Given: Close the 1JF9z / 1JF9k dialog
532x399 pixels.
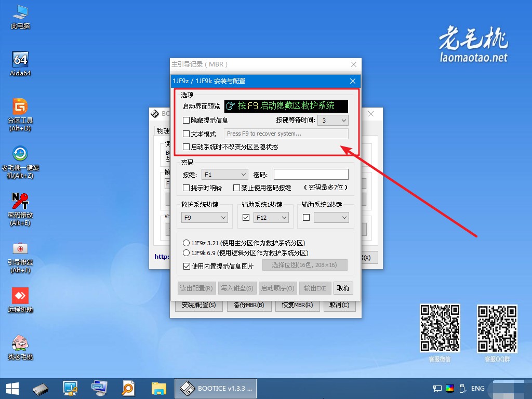Looking at the screenshot, I should coord(353,81).
